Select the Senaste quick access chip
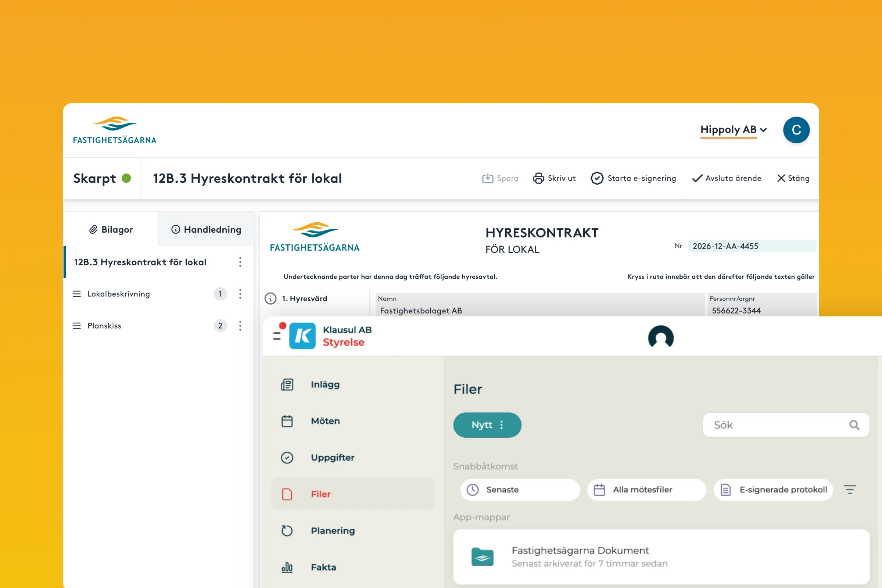Image resolution: width=882 pixels, height=588 pixels. pos(520,490)
